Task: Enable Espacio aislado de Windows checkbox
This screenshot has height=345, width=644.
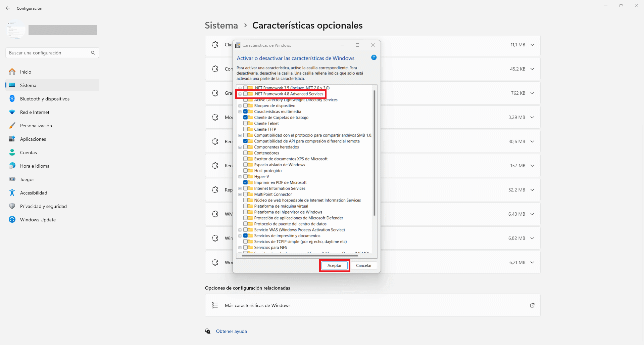Action: pos(246,165)
